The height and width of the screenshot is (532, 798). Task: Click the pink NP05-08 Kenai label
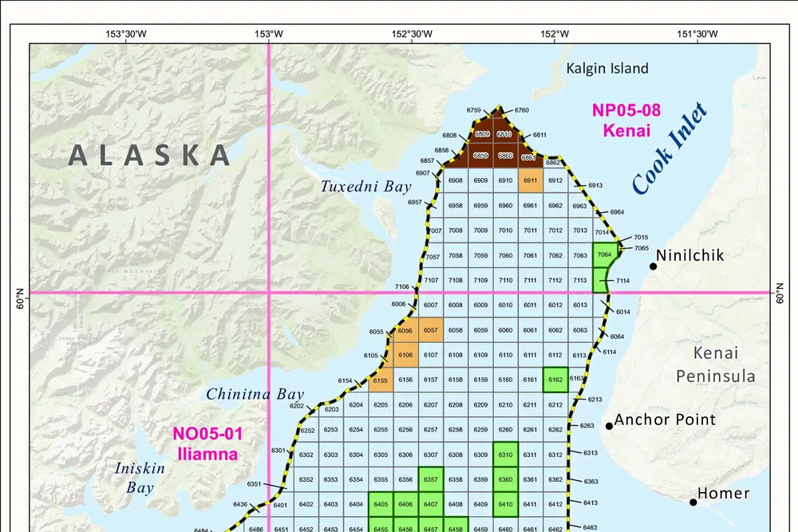point(621,120)
